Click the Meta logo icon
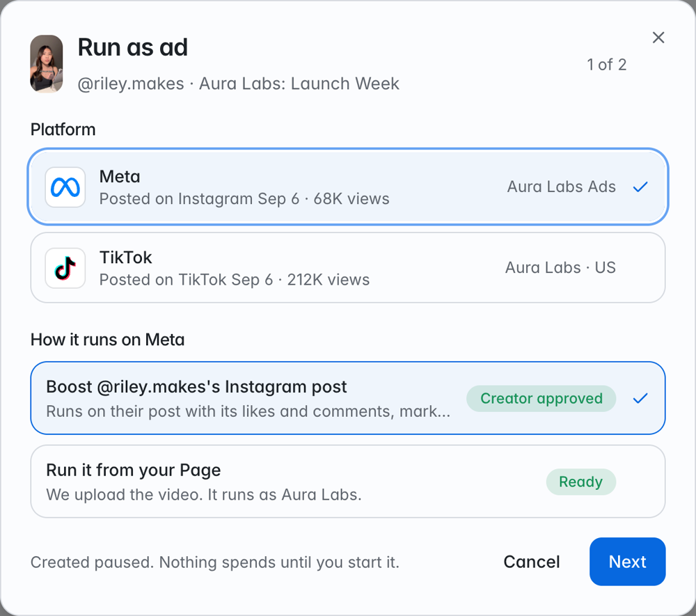 coord(65,187)
